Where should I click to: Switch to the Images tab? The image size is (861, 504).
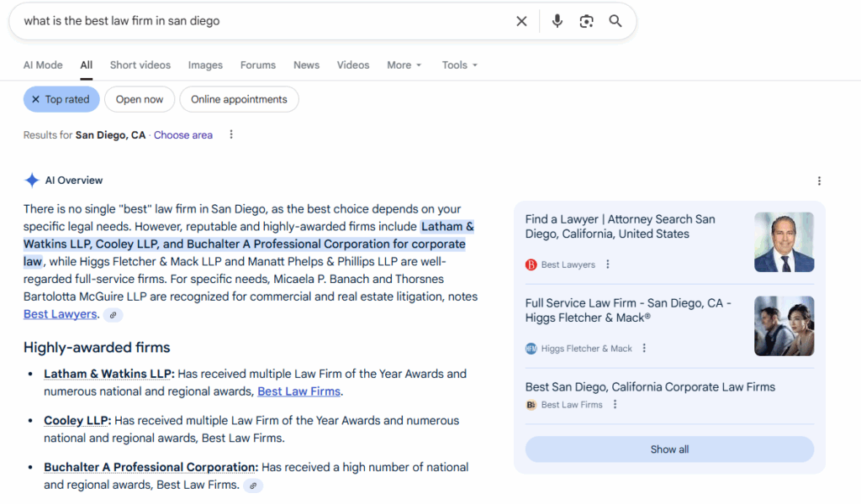pos(204,65)
